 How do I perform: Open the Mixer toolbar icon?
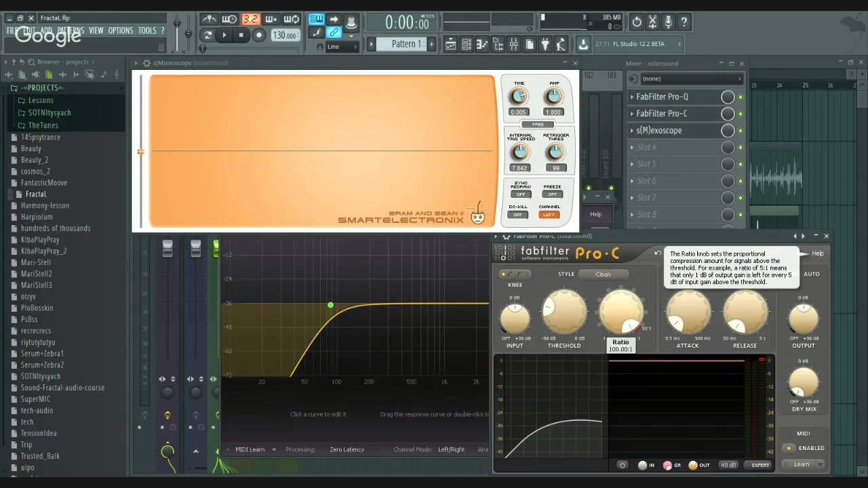coord(513,45)
